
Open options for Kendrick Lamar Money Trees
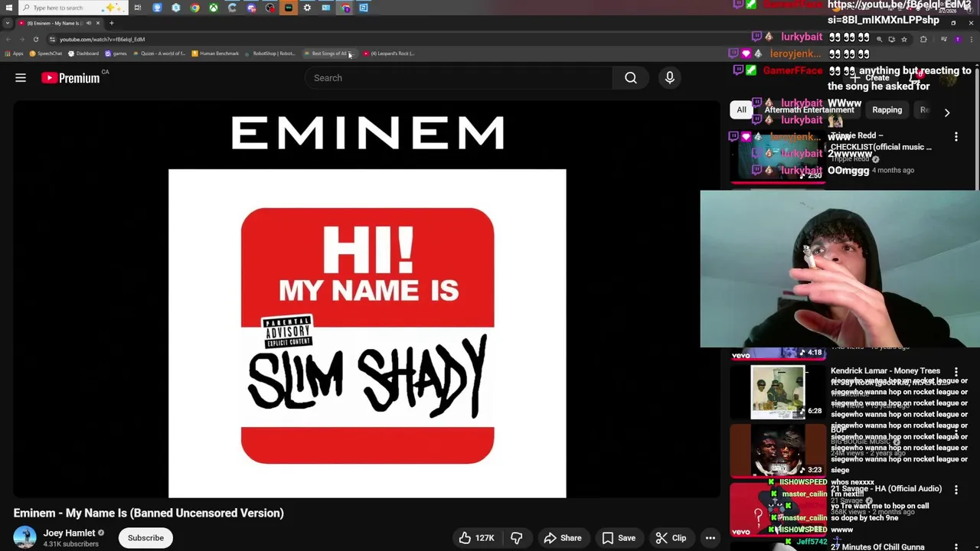click(x=956, y=372)
